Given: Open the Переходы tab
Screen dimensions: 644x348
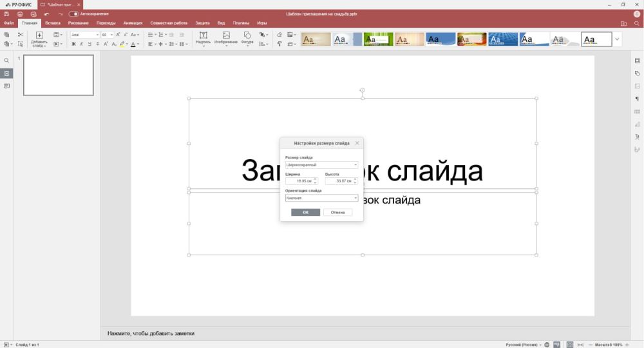Looking at the screenshot, I should 106,23.
